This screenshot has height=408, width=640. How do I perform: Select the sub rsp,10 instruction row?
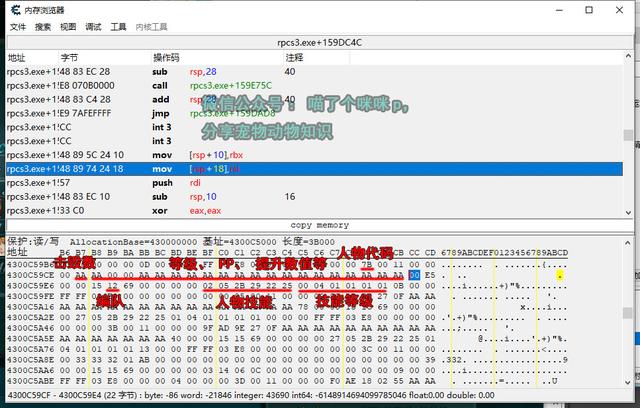pos(314,197)
